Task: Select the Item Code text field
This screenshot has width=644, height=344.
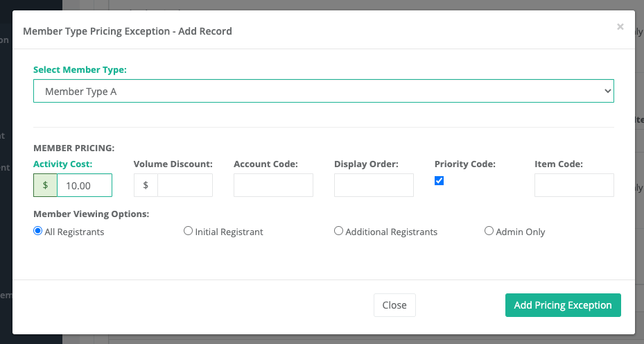Action: coord(574,185)
